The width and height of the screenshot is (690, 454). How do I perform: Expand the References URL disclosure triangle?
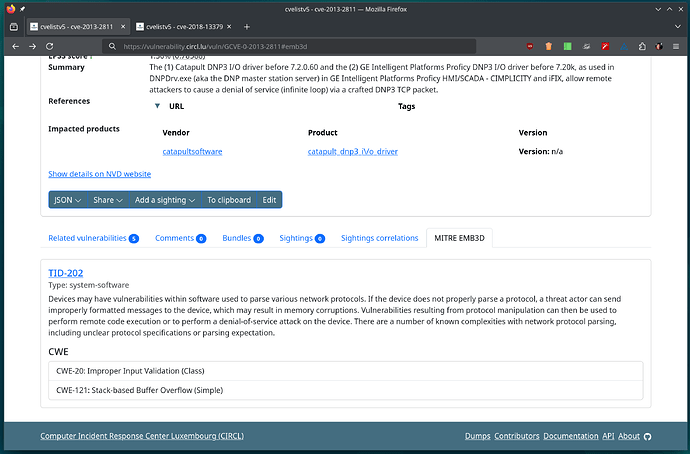point(157,106)
